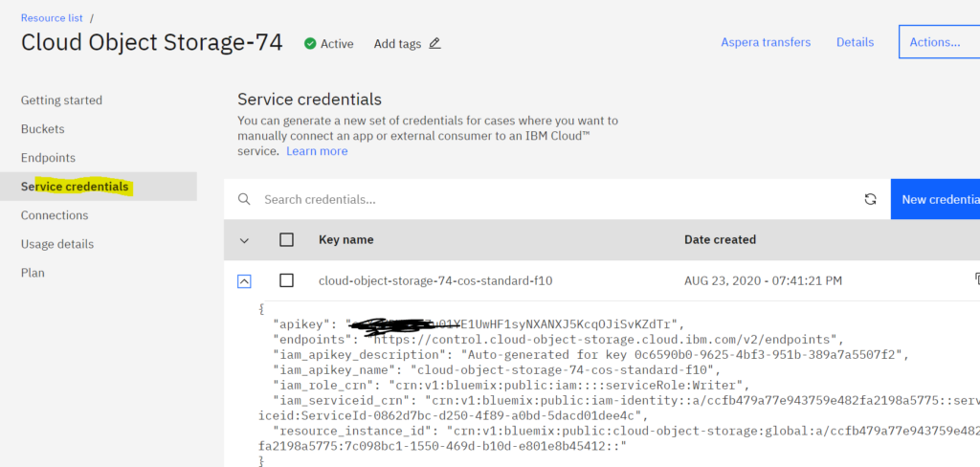Tick the select-all checkbox in the table header

pos(286,239)
